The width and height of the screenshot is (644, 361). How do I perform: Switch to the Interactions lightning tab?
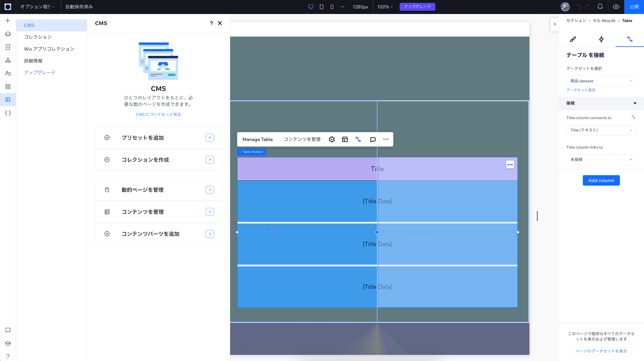pyautogui.click(x=601, y=39)
